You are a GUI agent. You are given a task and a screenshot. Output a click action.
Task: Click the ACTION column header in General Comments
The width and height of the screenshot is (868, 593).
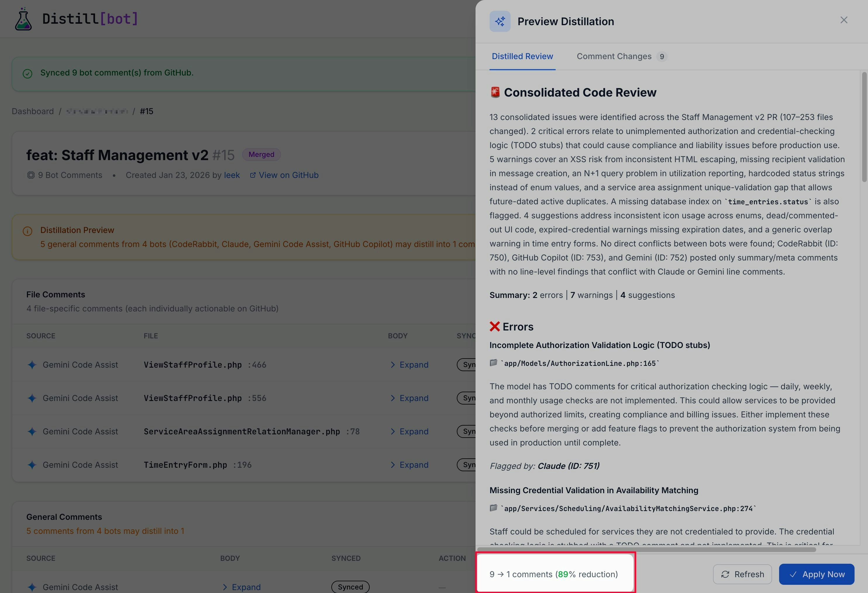point(452,558)
